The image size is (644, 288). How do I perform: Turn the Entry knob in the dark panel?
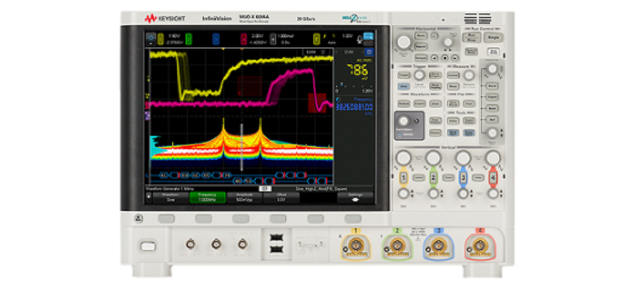[403, 121]
